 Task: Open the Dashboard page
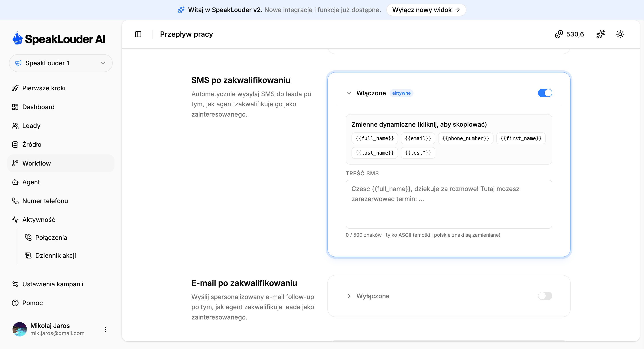(x=61, y=107)
